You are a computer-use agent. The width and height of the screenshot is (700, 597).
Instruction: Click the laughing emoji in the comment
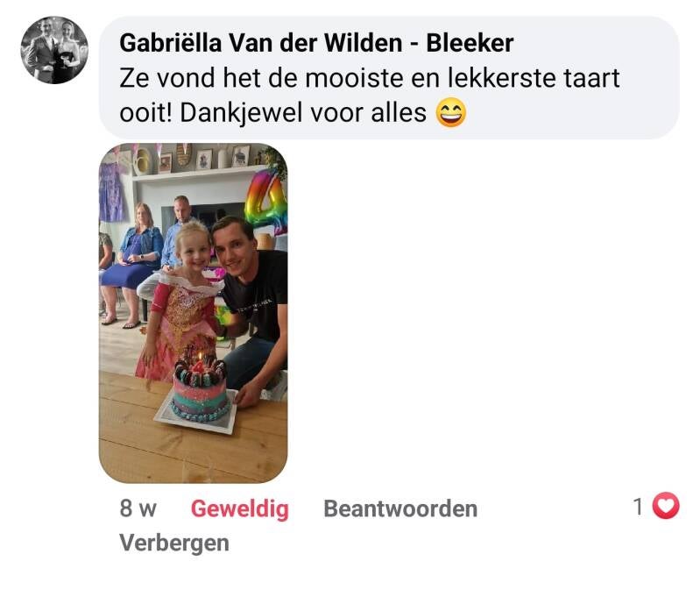coord(451,113)
